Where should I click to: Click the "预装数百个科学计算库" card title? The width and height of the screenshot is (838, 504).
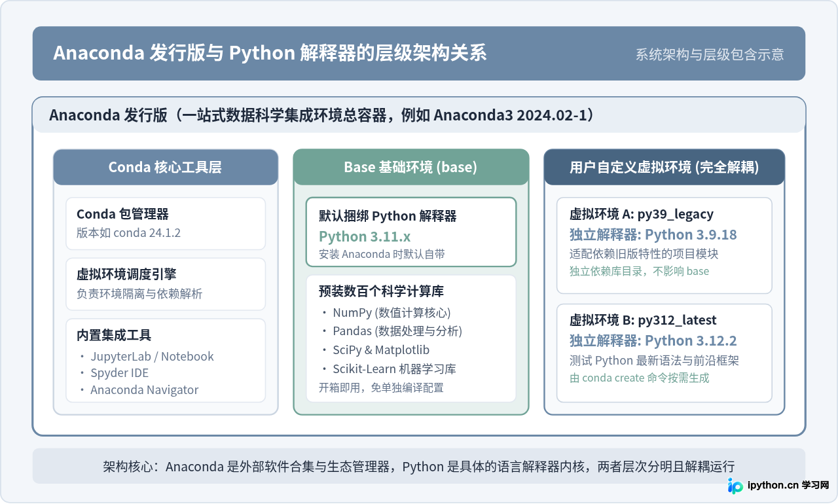382,291
